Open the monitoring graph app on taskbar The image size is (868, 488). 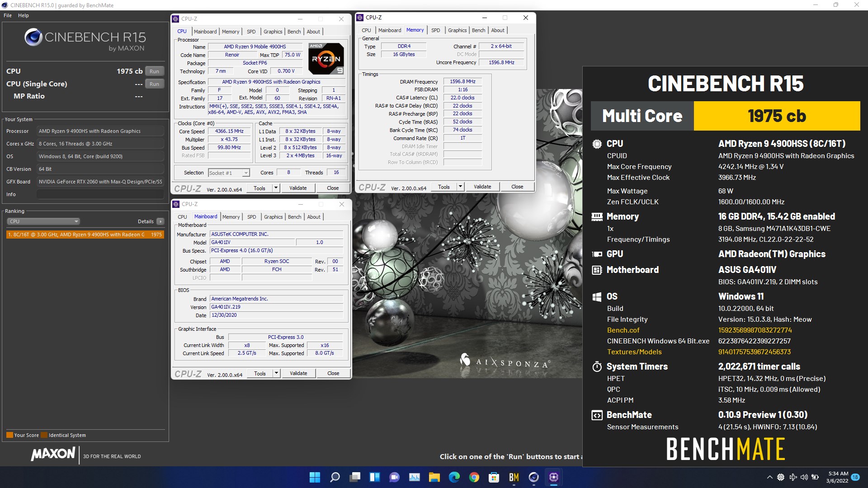click(x=415, y=477)
